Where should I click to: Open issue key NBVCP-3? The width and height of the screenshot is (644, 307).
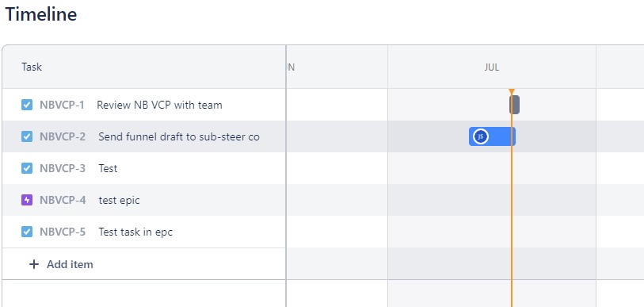click(x=63, y=168)
